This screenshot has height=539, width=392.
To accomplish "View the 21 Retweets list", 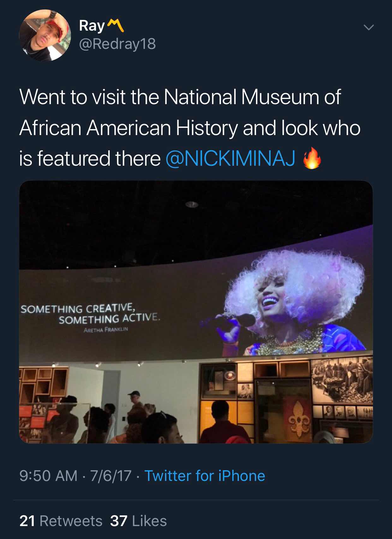I will (x=61, y=521).
